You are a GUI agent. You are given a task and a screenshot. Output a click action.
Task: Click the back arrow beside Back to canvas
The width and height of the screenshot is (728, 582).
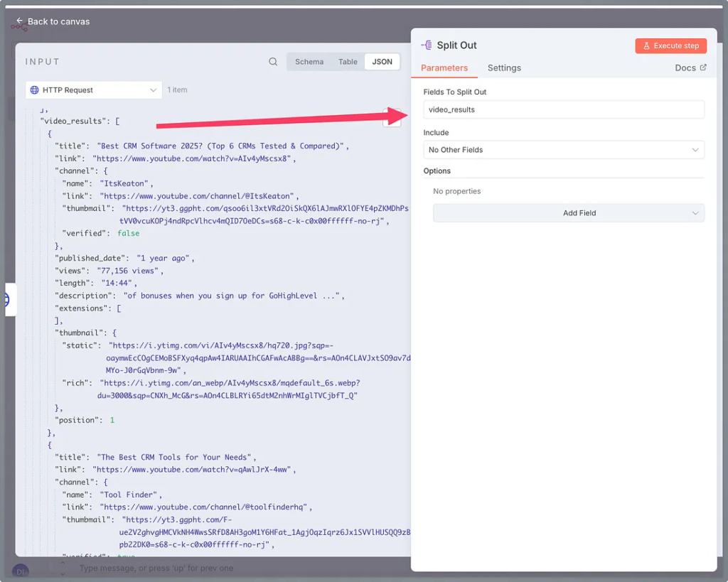tap(20, 21)
